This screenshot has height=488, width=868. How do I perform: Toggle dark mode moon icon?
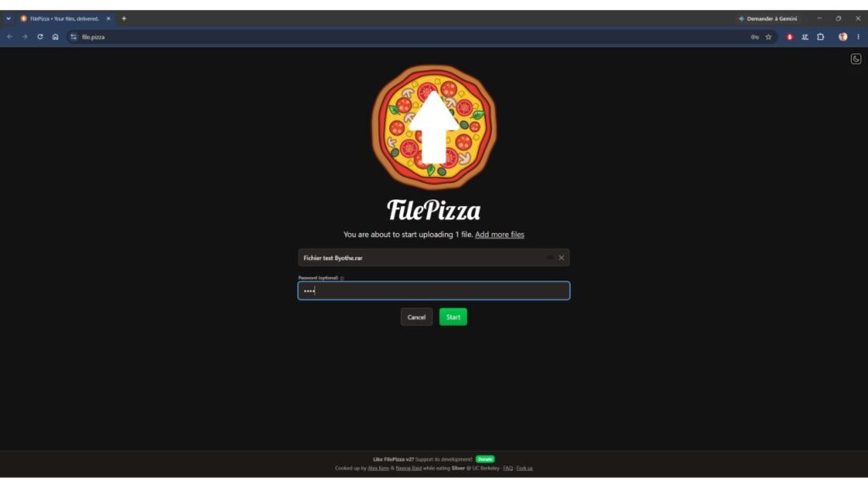[856, 58]
